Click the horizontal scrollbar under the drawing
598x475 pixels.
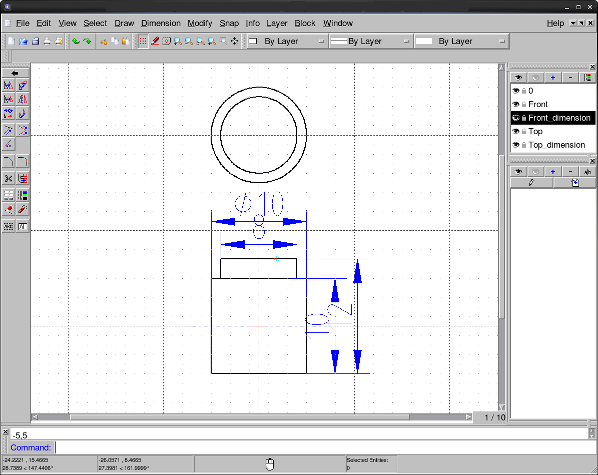(x=252, y=417)
